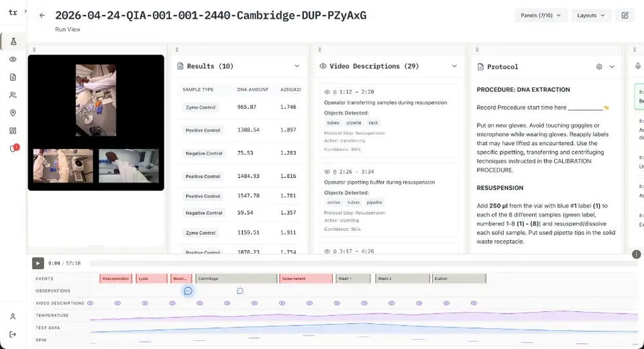Open Protocol panel settings gear
The height and width of the screenshot is (349, 644).
tap(599, 66)
